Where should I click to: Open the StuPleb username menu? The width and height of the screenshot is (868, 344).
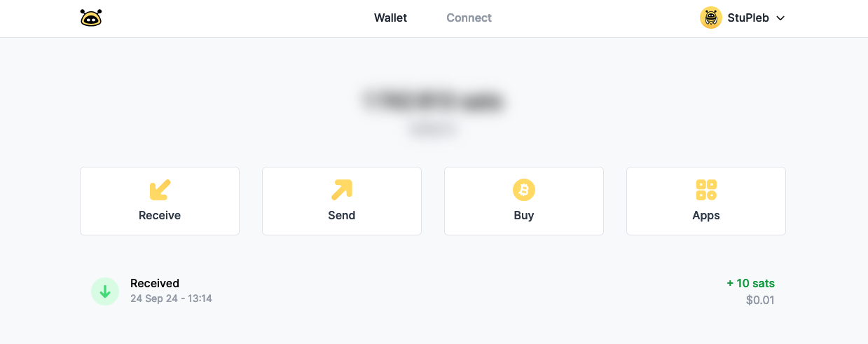748,18
